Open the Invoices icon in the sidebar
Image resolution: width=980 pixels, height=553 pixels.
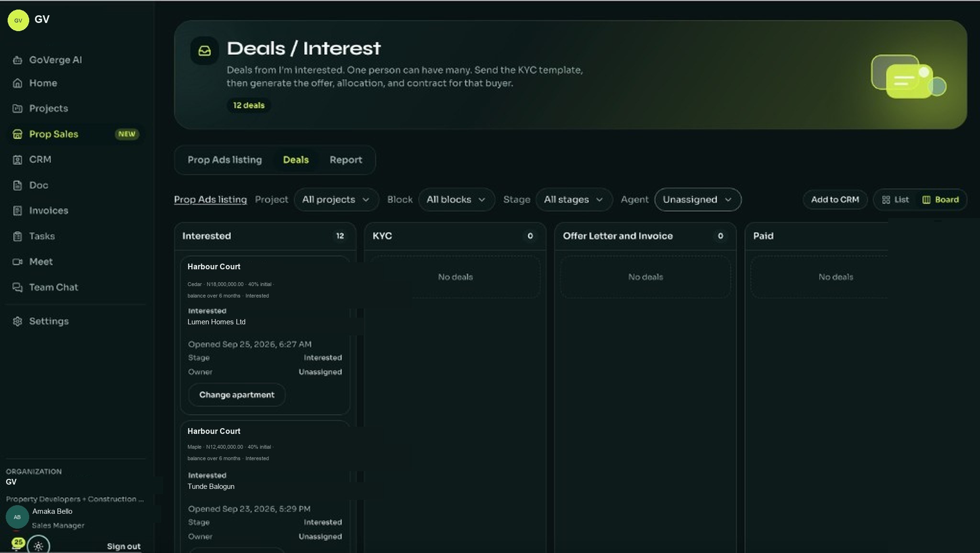pos(18,211)
